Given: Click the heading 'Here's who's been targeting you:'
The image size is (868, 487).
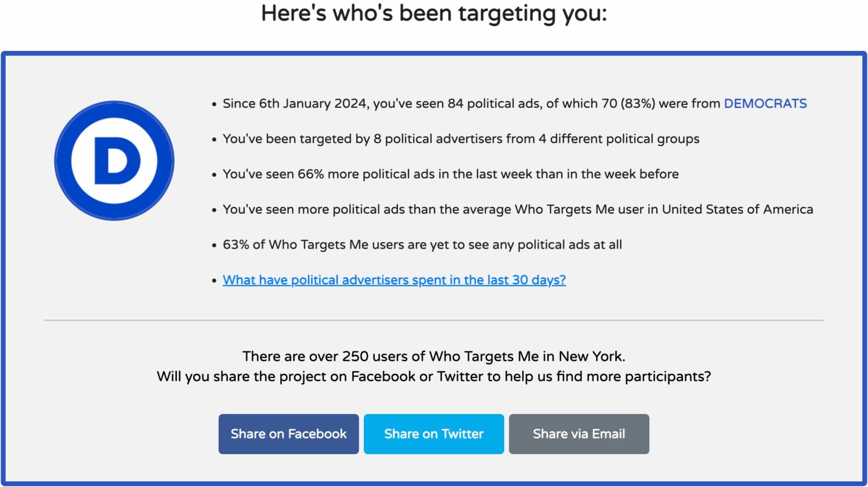Looking at the screenshot, I should click(434, 12).
